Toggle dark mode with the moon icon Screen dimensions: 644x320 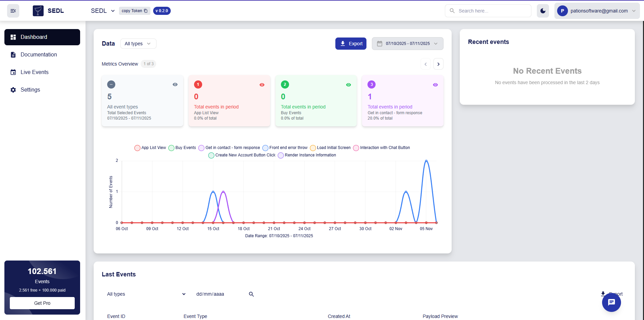[x=543, y=10]
